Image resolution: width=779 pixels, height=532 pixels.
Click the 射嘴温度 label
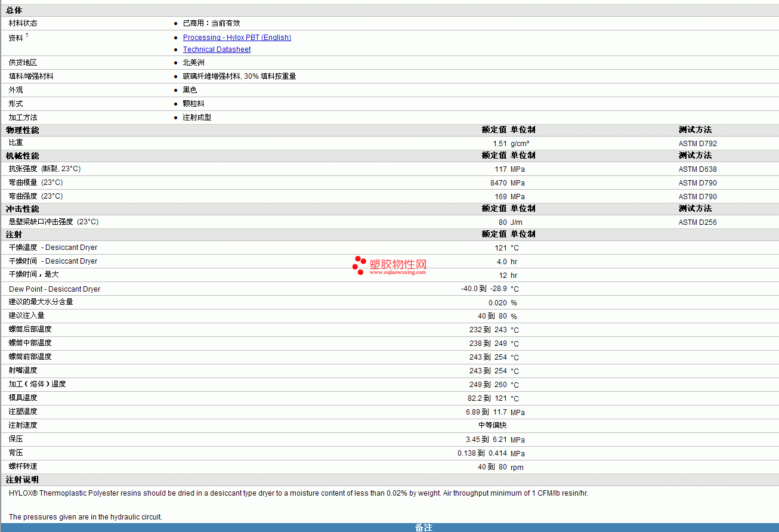point(23,370)
